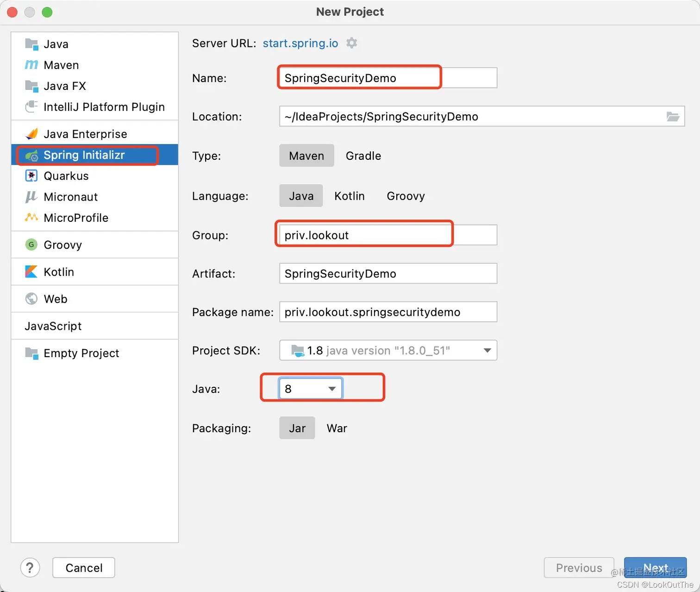Image resolution: width=700 pixels, height=592 pixels.
Task: Click into the Artifact text field
Action: (x=388, y=273)
